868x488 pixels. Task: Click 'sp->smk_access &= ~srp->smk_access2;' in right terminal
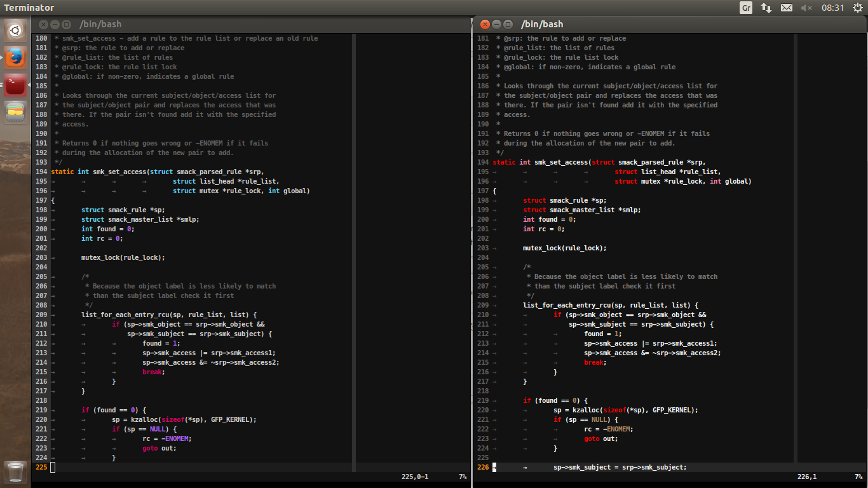coord(653,353)
